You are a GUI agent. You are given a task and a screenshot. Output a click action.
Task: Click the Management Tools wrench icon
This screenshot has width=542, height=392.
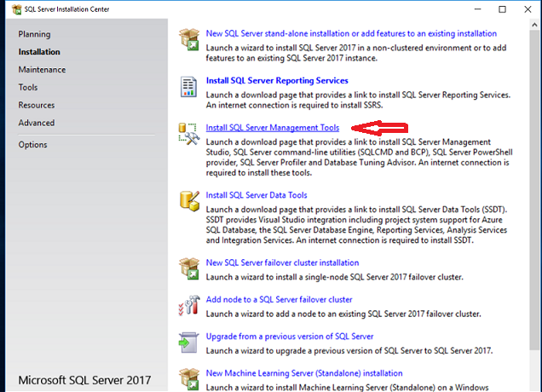click(x=188, y=133)
